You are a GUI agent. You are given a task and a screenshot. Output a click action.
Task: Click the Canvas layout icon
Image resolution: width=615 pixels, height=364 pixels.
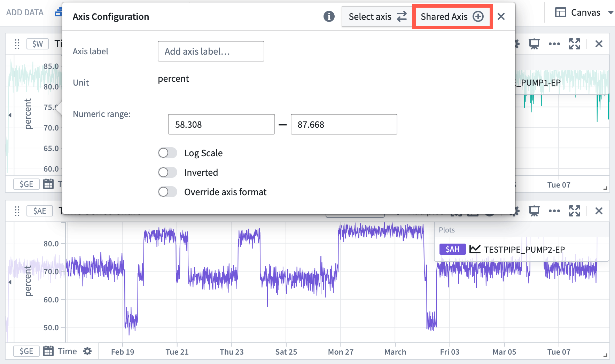[560, 13]
